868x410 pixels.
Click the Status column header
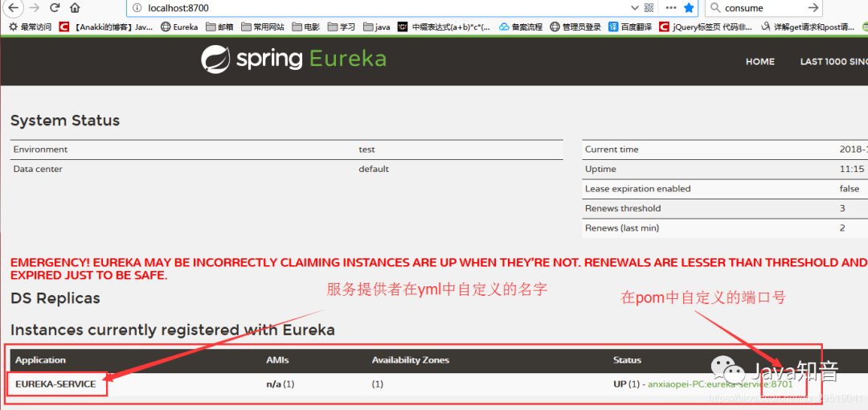click(x=627, y=360)
